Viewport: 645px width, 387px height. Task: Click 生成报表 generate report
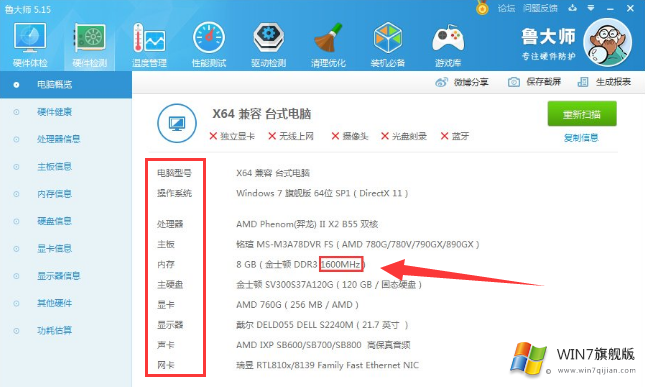604,82
